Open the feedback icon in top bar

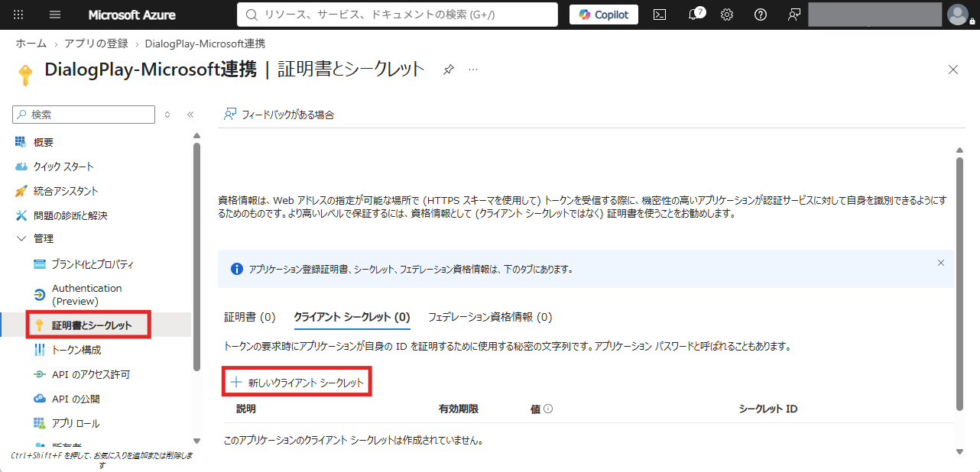(794, 15)
